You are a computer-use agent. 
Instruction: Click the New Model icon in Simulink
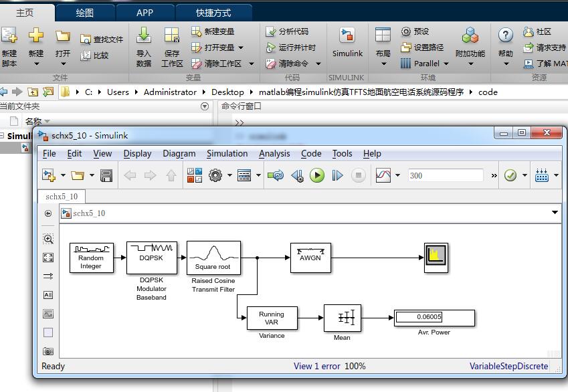(x=49, y=176)
